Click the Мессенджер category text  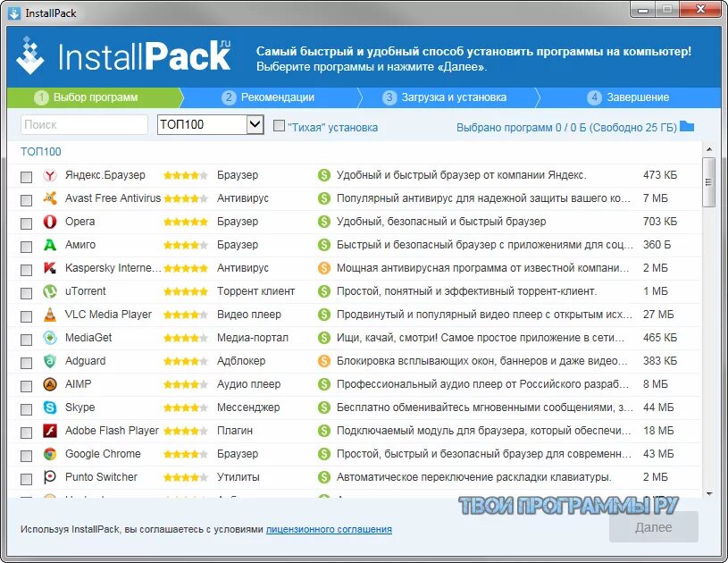point(248,408)
